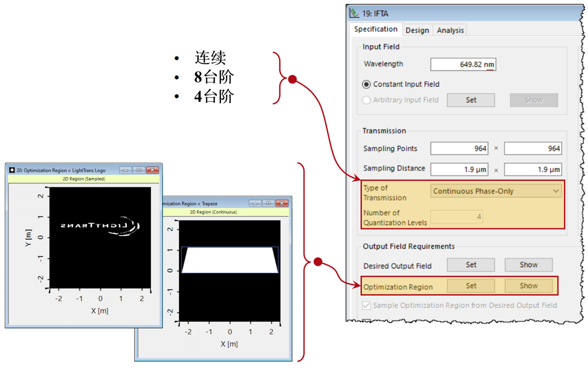Screen dimensions: 588x368
Task: Select the Arbitrary Input Field radio button
Action: click(366, 100)
